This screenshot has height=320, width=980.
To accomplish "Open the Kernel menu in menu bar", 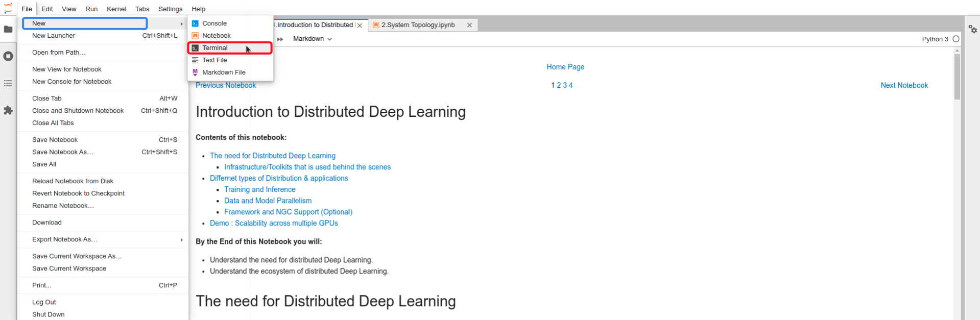I will pos(116,9).
